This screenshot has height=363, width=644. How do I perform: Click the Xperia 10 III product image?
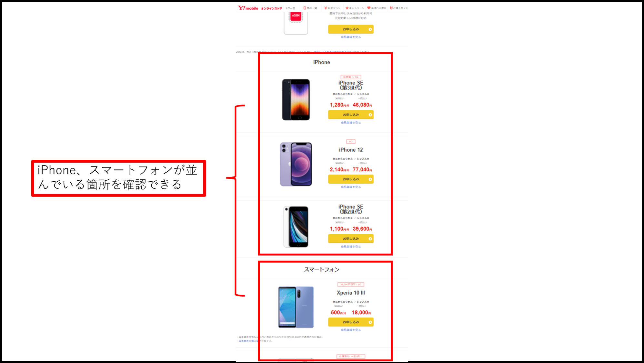click(x=296, y=307)
